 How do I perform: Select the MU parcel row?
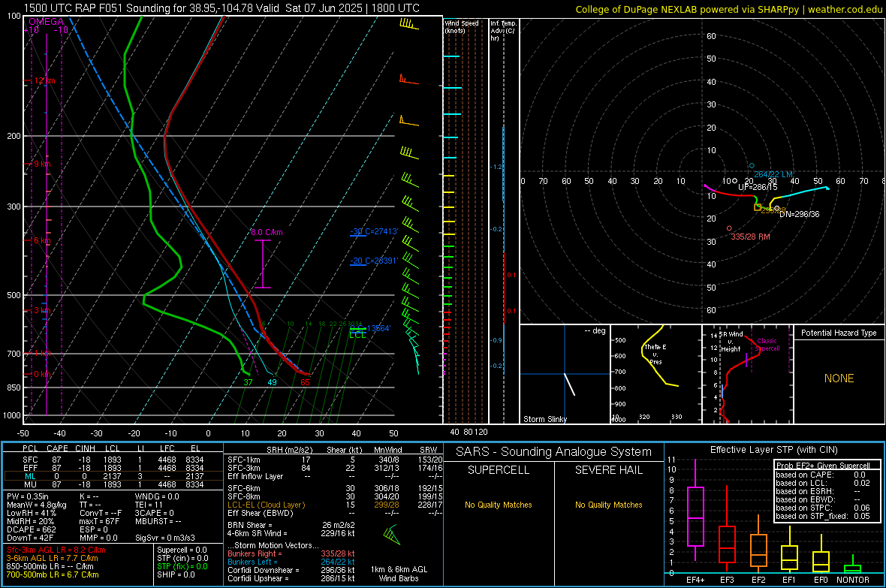[x=113, y=484]
